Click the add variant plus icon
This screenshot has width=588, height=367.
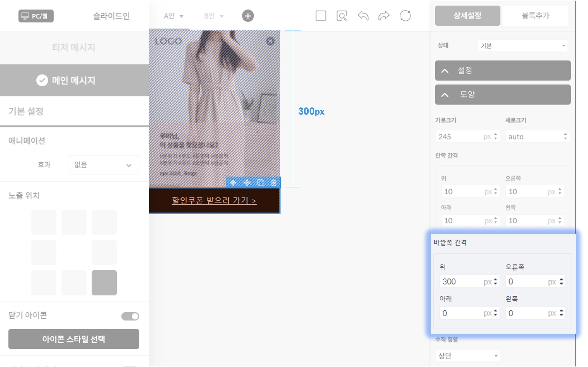pyautogui.click(x=248, y=16)
